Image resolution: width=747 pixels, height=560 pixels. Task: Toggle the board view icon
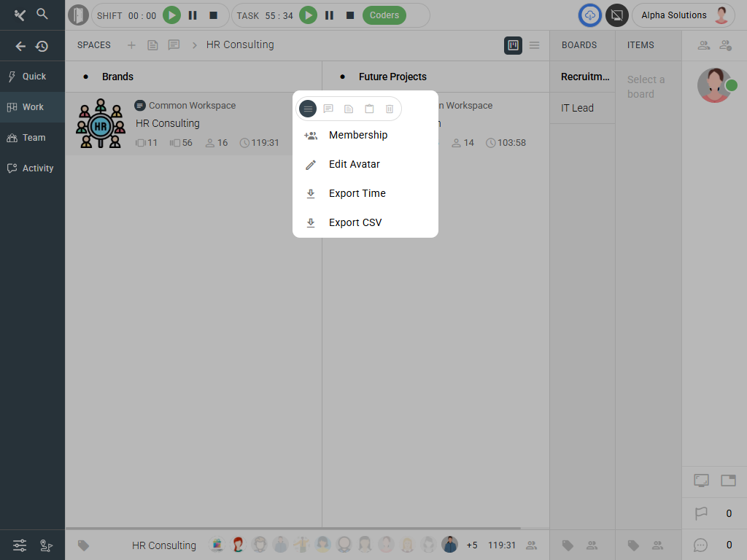[x=513, y=45]
